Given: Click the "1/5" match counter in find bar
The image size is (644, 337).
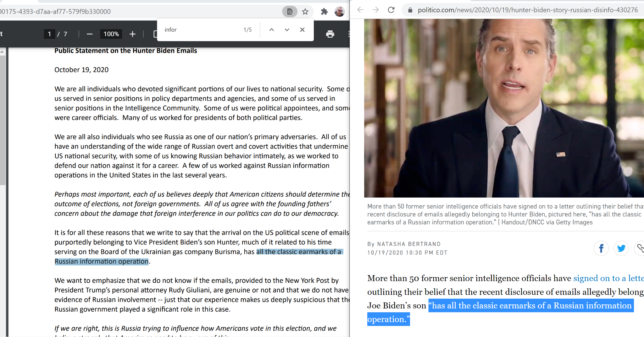Looking at the screenshot, I should 247,30.
